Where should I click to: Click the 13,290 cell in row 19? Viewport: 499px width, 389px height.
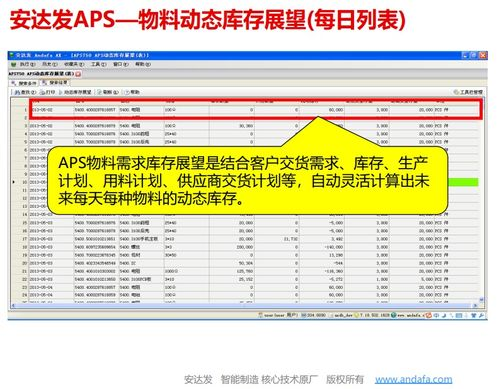322,255
